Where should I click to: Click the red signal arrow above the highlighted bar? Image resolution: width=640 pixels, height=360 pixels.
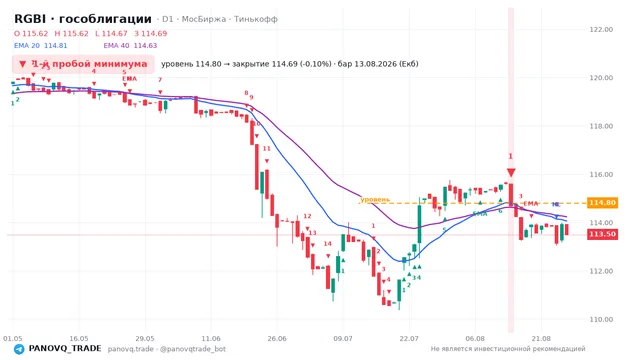tap(511, 172)
